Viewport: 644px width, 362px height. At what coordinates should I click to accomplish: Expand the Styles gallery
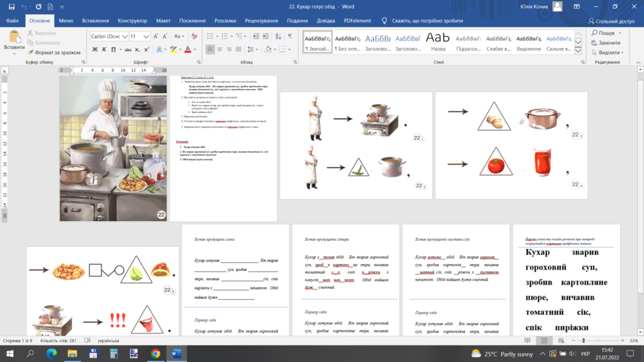point(578,51)
